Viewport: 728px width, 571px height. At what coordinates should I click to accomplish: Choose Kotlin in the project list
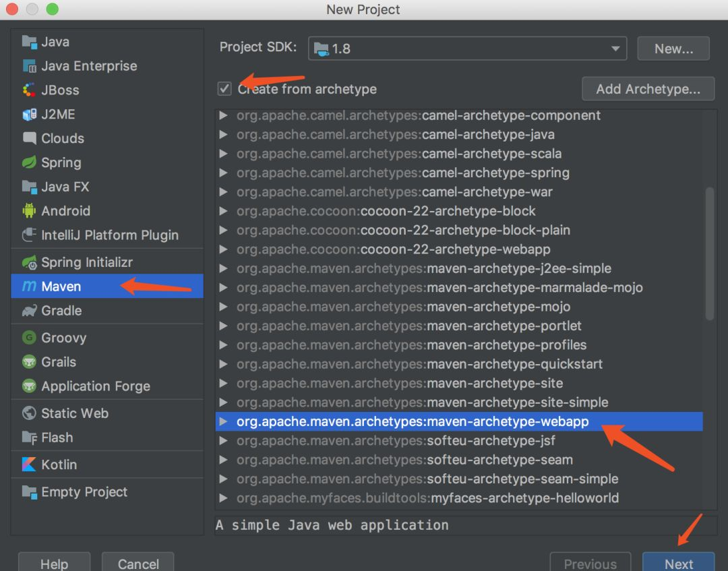click(107, 464)
